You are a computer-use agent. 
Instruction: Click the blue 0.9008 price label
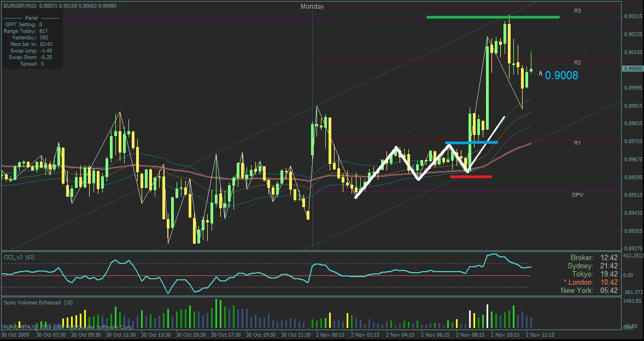561,75
